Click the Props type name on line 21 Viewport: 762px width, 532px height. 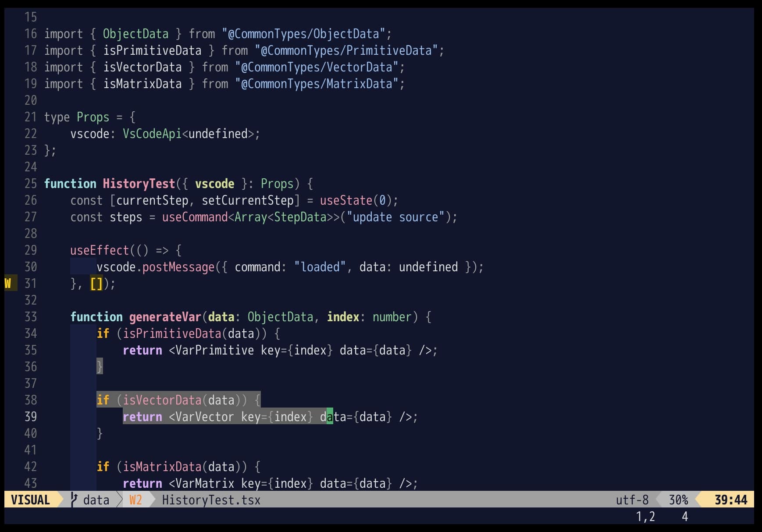tap(93, 117)
